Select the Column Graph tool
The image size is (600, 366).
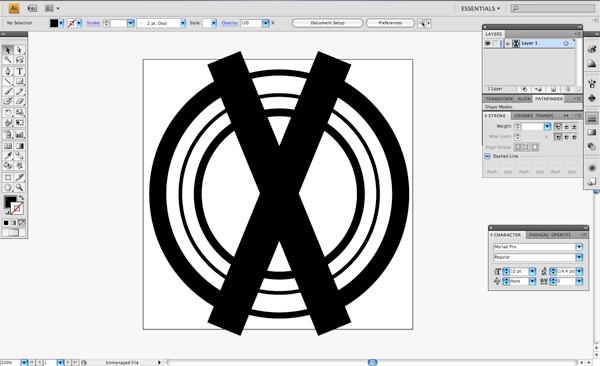click(20, 134)
